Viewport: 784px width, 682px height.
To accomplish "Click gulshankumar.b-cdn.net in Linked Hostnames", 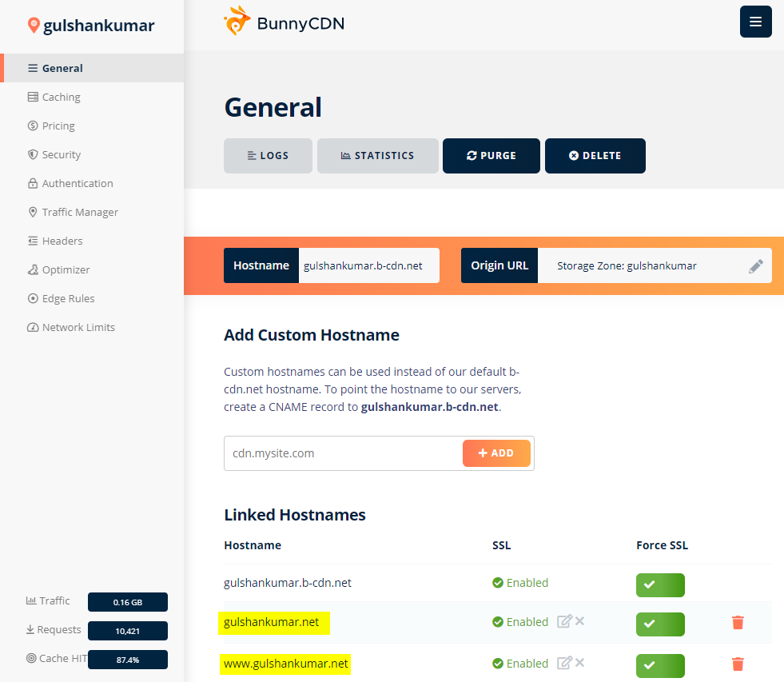I will click(288, 583).
